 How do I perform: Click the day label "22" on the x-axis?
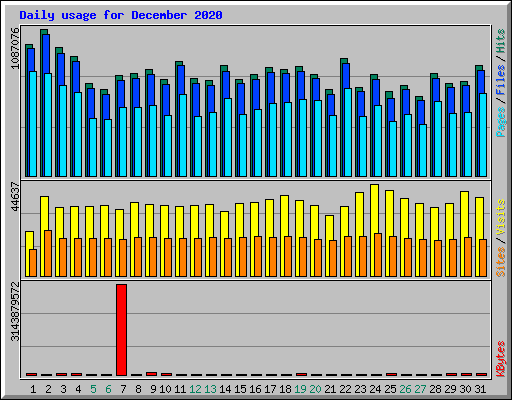pos(345,389)
